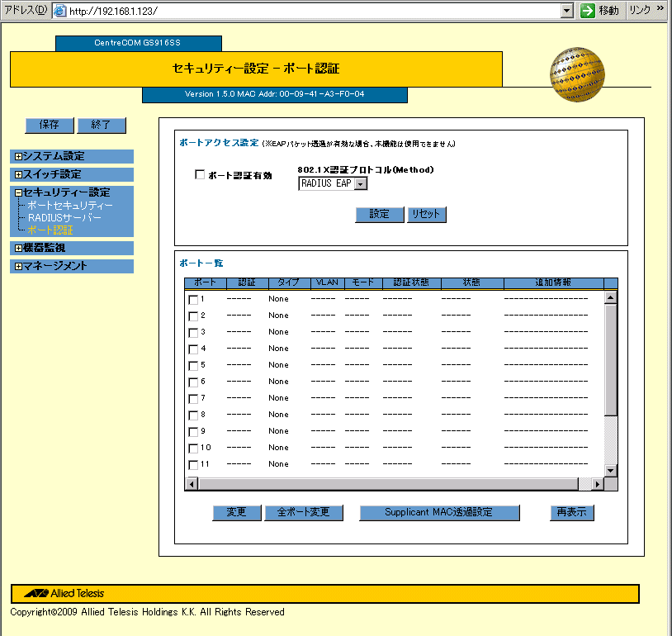
Task: Go to RADIUSサーバー settings
Action: 64,217
